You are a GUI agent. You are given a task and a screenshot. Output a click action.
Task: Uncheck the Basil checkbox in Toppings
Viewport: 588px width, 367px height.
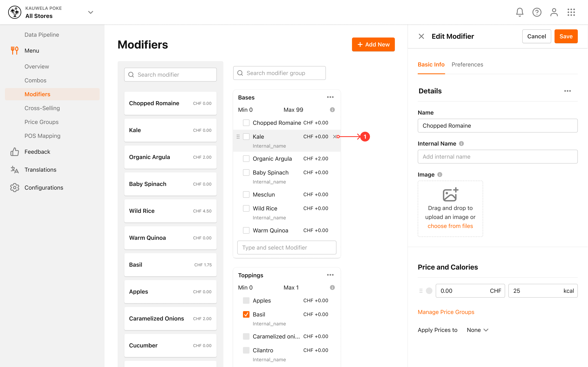[246, 314]
